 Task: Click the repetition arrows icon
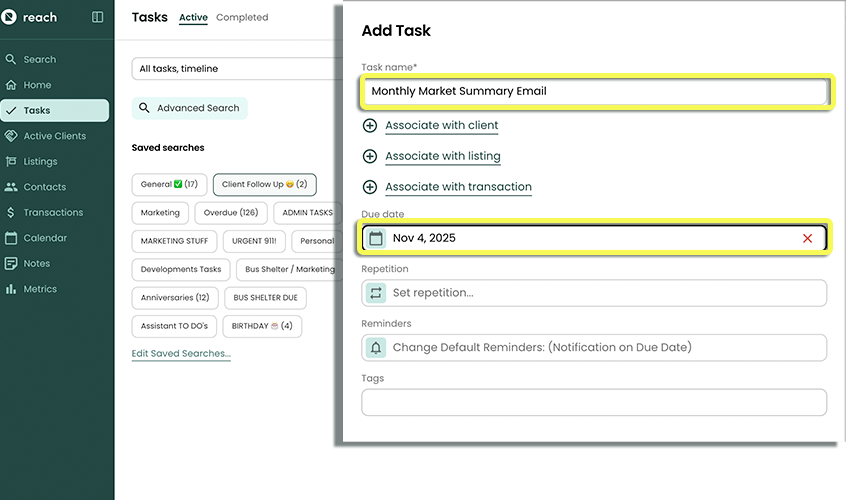click(376, 293)
